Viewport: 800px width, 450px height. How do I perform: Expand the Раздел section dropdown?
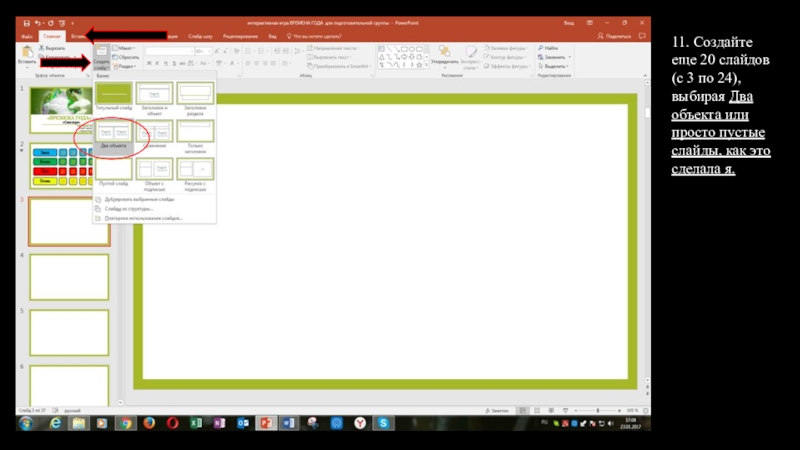coord(125,65)
